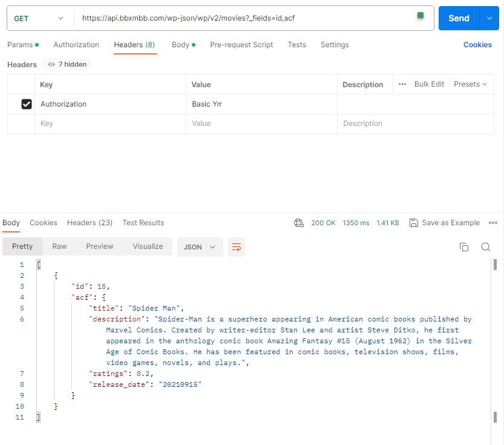The height and width of the screenshot is (445, 504).
Task: Expand the Presets dropdown
Action: [x=470, y=84]
